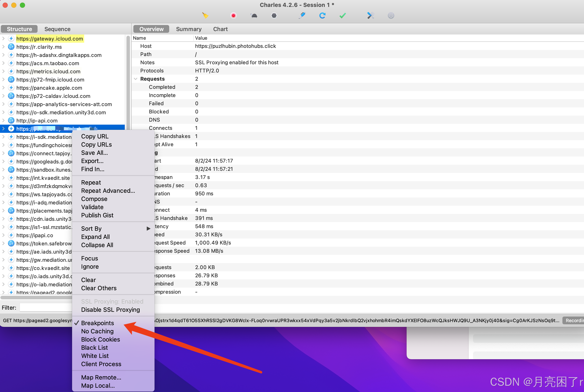Click the Filter text field
The height and width of the screenshot is (392, 584).
pyautogui.click(x=46, y=307)
